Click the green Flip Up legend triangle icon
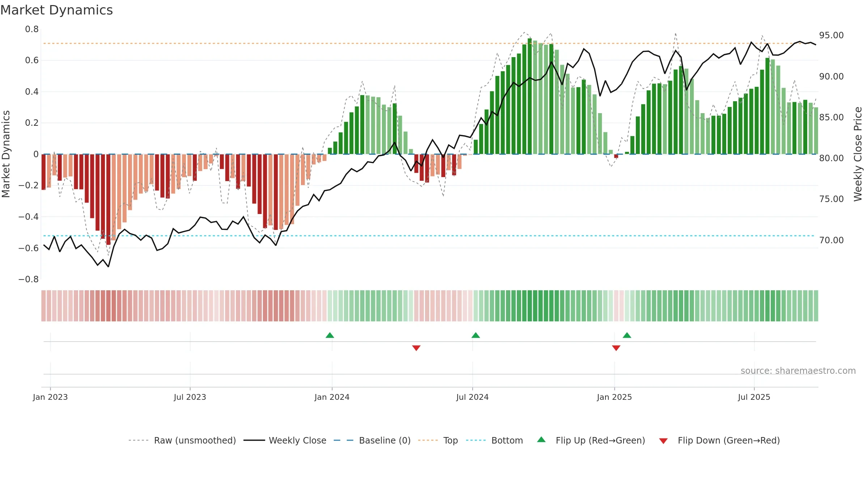 [x=541, y=440]
